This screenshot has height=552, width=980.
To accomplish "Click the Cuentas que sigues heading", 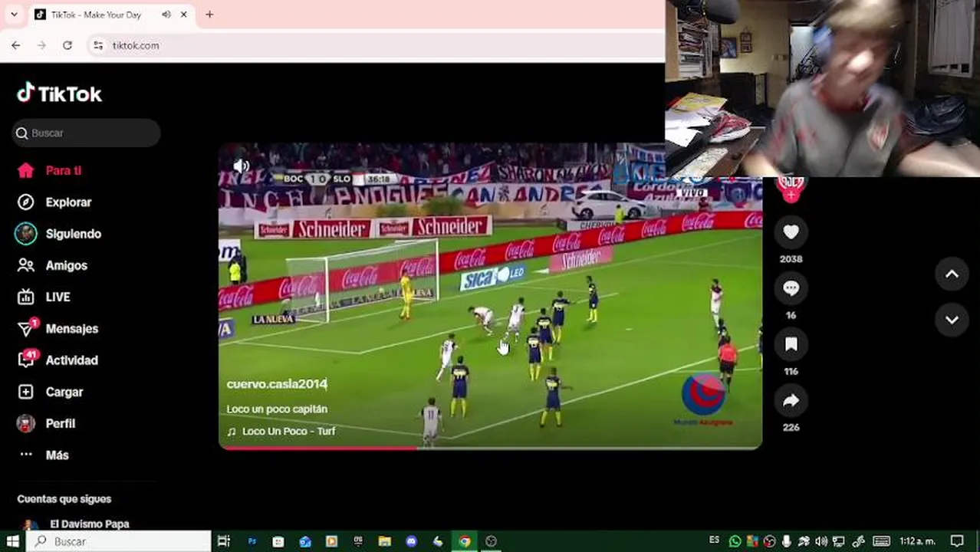I will [64, 499].
